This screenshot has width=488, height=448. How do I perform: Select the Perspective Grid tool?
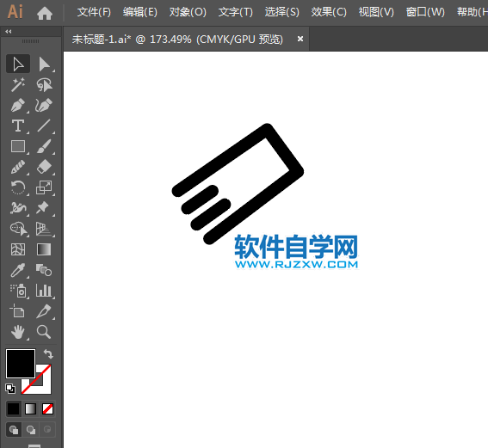[x=44, y=229]
